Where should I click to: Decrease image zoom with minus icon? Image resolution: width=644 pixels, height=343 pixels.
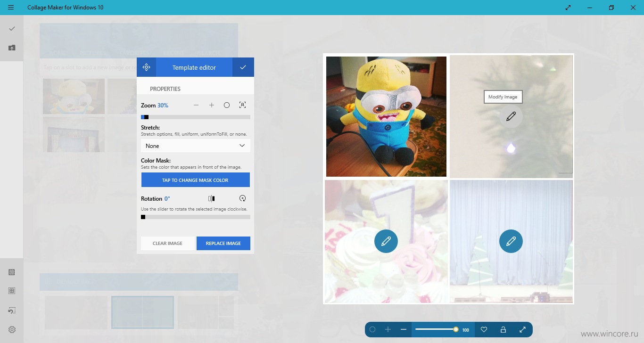196,105
